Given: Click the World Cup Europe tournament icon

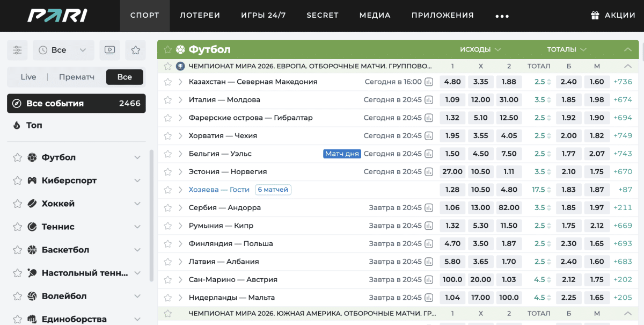Looking at the screenshot, I should click(x=180, y=66).
